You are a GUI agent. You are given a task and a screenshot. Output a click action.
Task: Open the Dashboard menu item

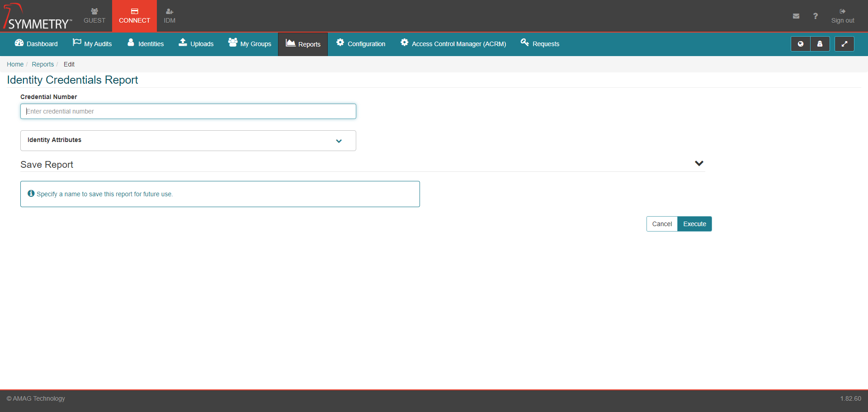click(x=36, y=44)
